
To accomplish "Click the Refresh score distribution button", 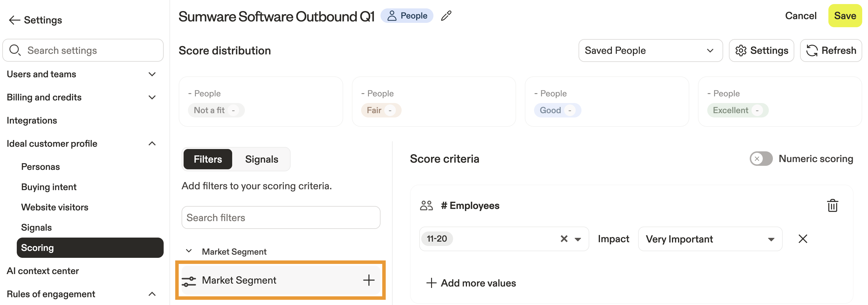I will [x=831, y=51].
